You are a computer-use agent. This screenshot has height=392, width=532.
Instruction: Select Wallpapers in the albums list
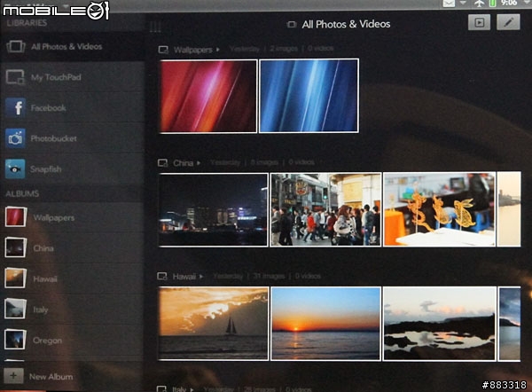pyautogui.click(x=54, y=217)
